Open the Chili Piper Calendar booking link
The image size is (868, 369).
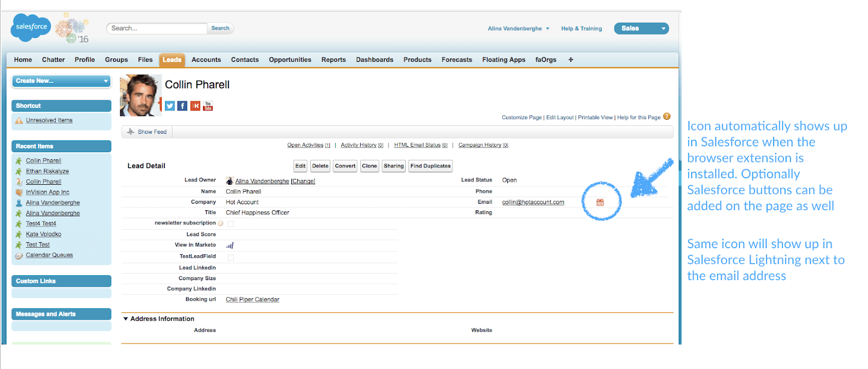[x=253, y=300]
